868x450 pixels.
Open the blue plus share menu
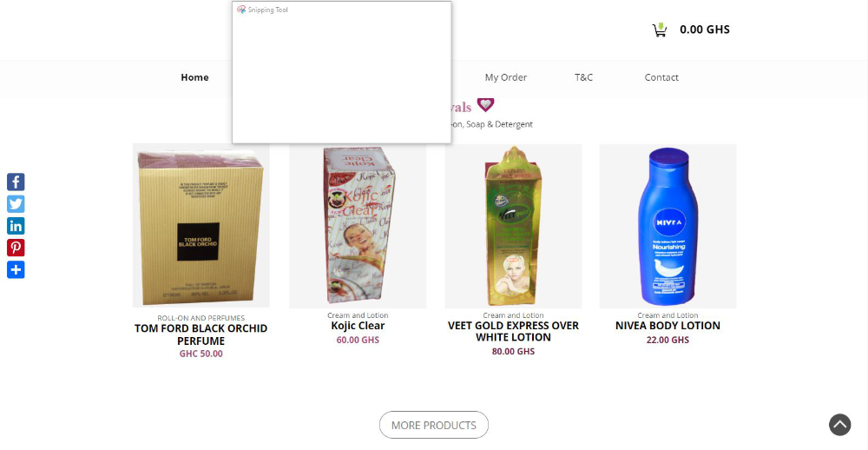coord(16,270)
